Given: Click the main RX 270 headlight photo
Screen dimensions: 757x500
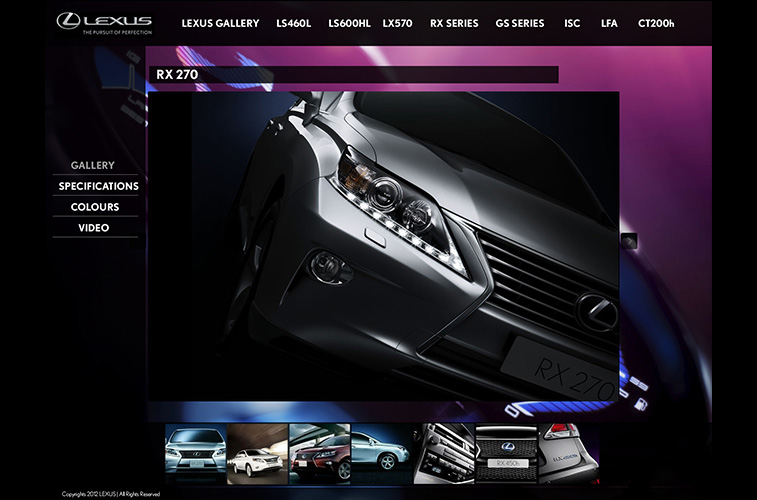Looking at the screenshot, I should click(383, 246).
